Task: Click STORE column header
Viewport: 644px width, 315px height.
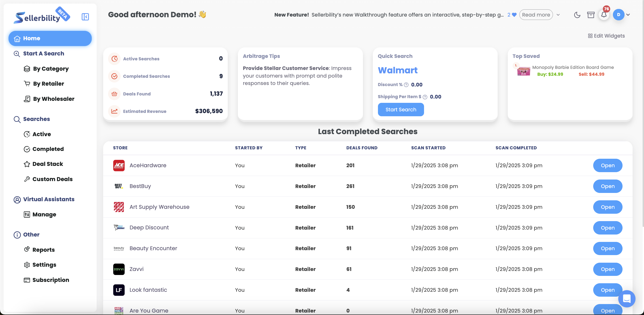Action: tap(120, 148)
